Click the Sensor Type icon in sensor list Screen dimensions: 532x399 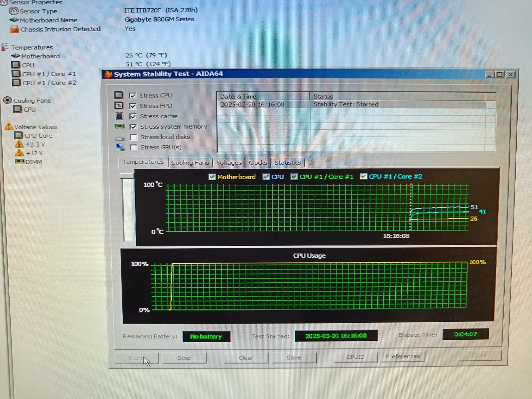click(x=14, y=11)
